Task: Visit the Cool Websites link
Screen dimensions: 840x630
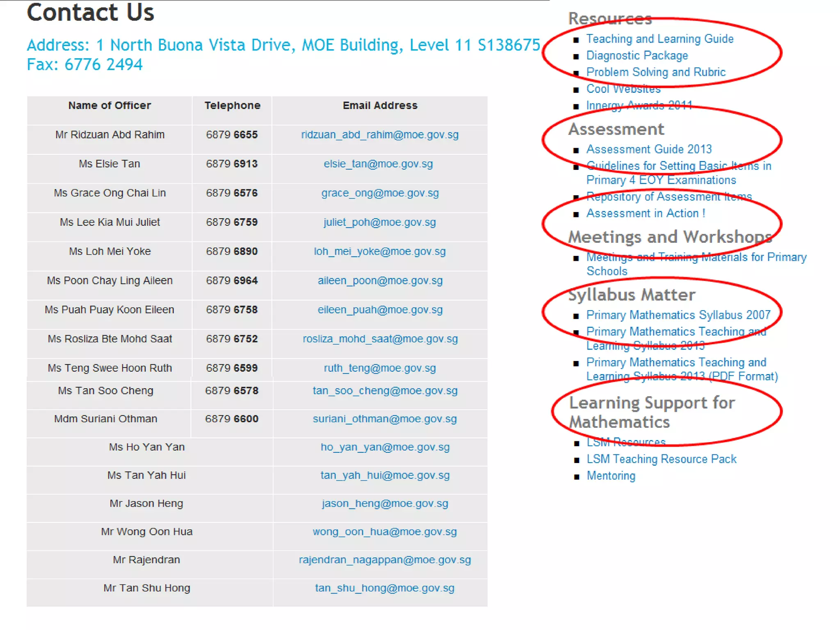Action: coord(623,89)
